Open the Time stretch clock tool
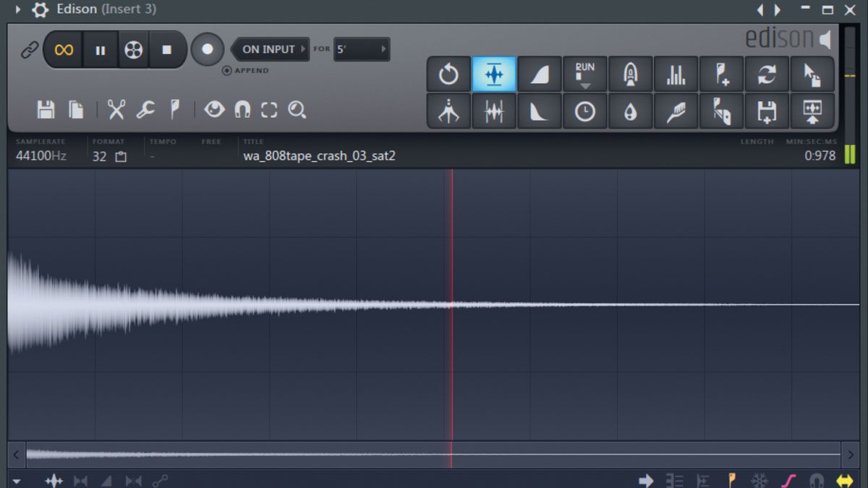This screenshot has height=488, width=868. click(585, 111)
